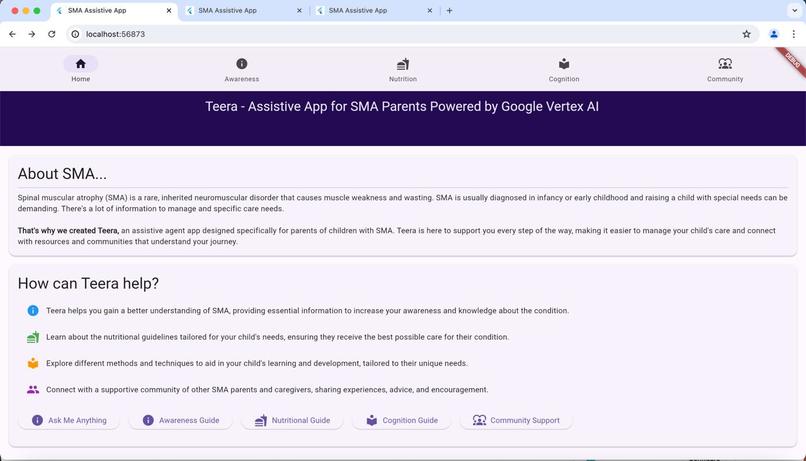Bookmark this page with the star icon
806x461 pixels.
point(746,34)
